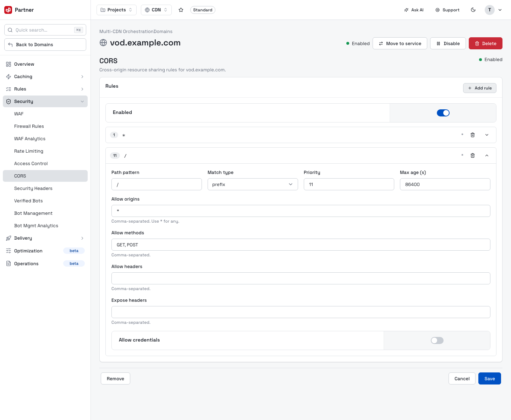Open account menu chevron next to avatar

500,10
